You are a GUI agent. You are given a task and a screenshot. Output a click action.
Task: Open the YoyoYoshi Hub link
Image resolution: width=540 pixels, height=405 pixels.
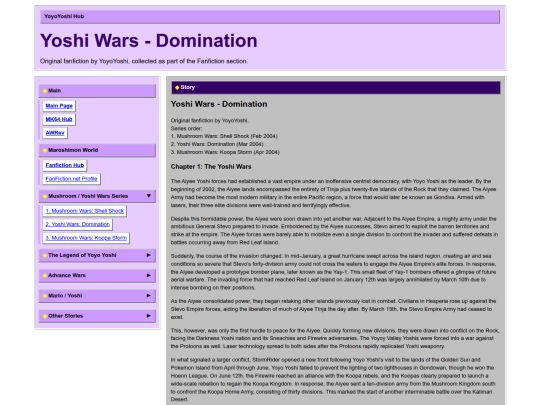64,16
